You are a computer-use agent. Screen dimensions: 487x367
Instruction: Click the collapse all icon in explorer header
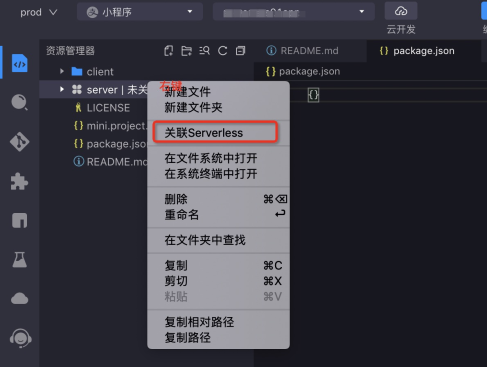[240, 51]
